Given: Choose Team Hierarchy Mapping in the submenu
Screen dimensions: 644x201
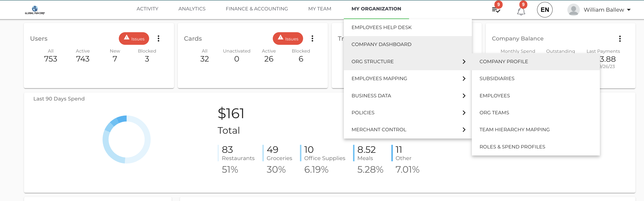Looking at the screenshot, I should pos(536,130).
